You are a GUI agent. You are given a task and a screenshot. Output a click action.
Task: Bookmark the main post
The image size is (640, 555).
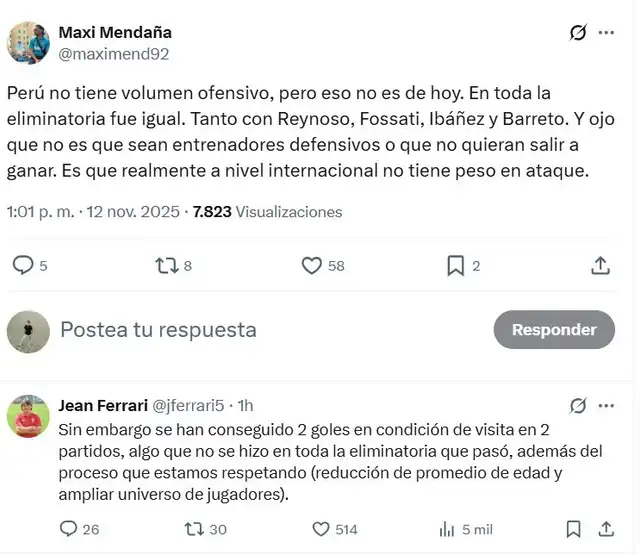click(x=455, y=265)
